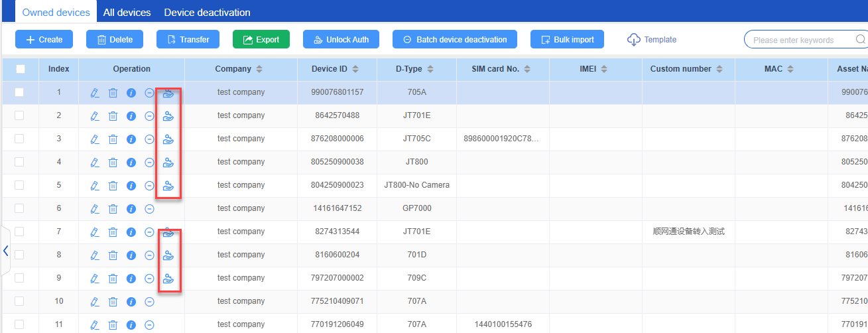This screenshot has height=333, width=868.
Task: Click Batch device deactivation button
Action: pos(455,40)
